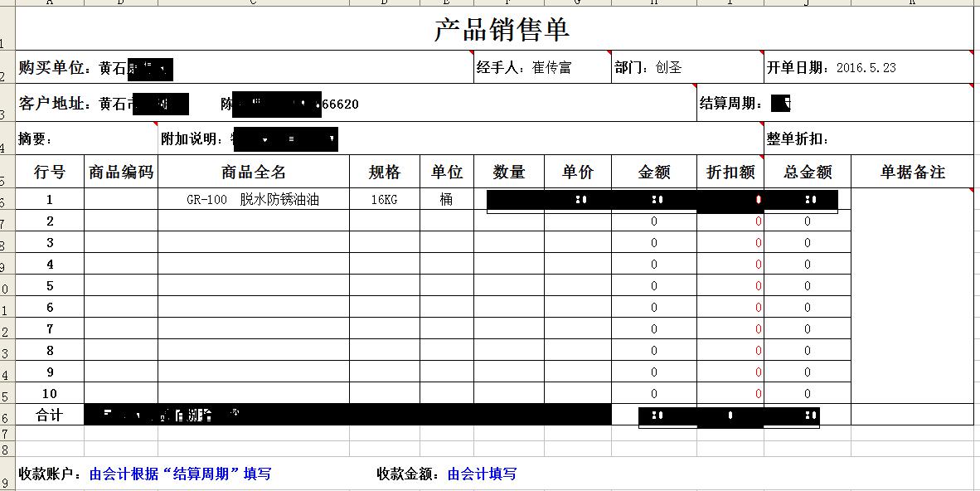Click the 产品销售单 title cell

502,31
